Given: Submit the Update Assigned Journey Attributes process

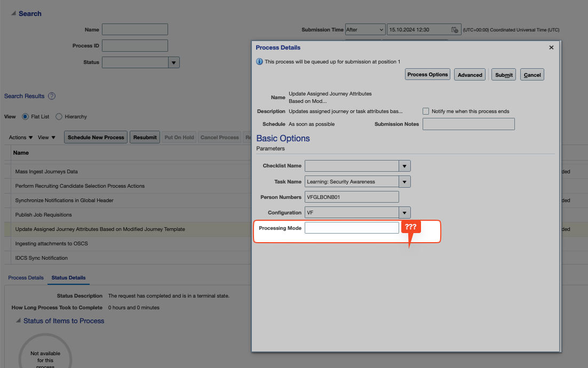Looking at the screenshot, I should click(503, 74).
